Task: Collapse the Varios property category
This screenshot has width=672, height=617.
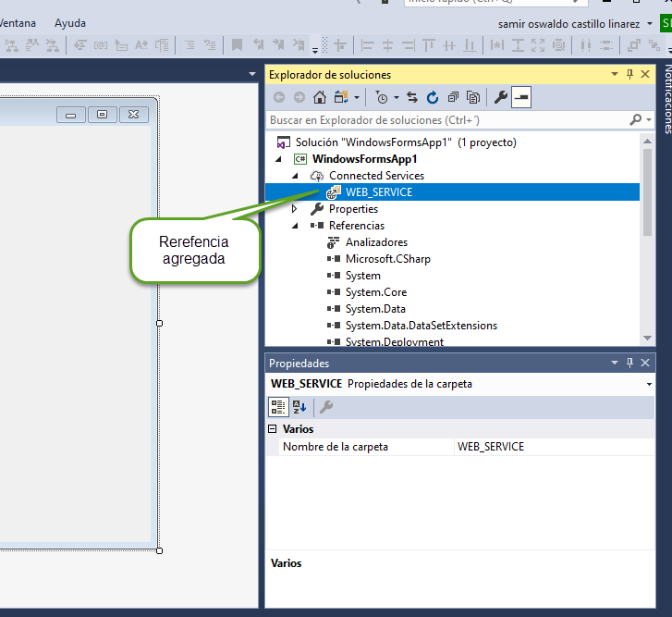Action: coord(273,429)
